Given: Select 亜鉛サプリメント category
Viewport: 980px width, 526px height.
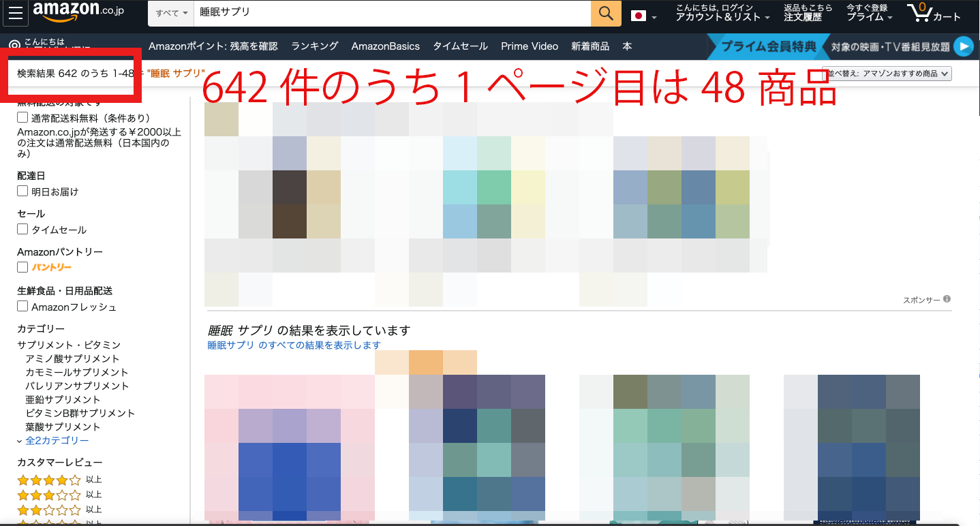Looking at the screenshot, I should (63, 399).
